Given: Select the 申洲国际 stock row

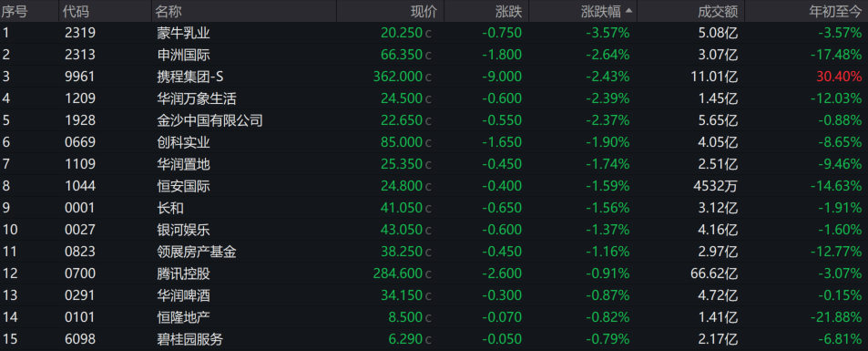Looking at the screenshot, I should click(x=434, y=55).
